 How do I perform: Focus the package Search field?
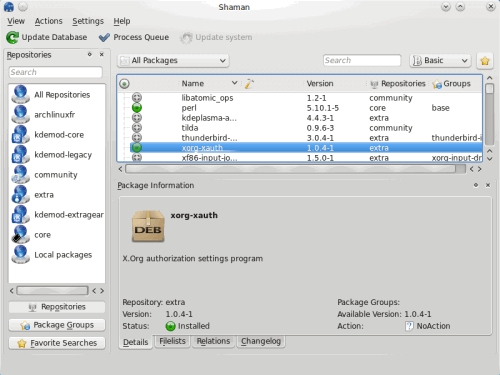[x=362, y=61]
